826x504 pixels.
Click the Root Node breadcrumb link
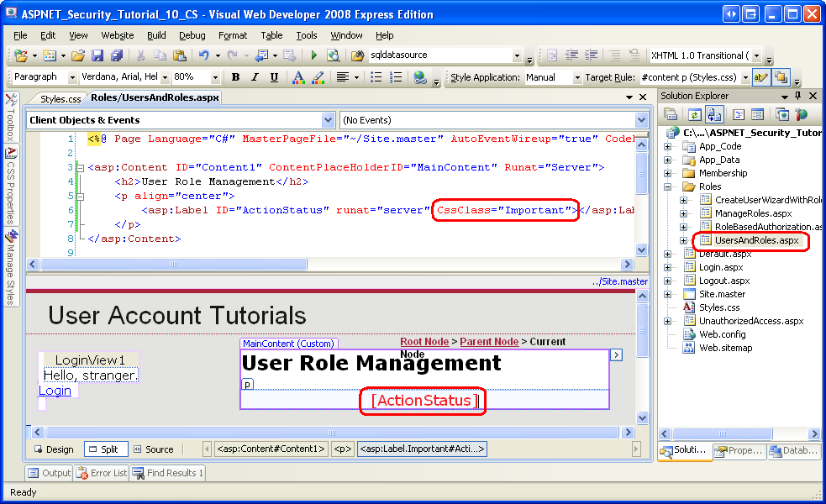pyautogui.click(x=424, y=342)
